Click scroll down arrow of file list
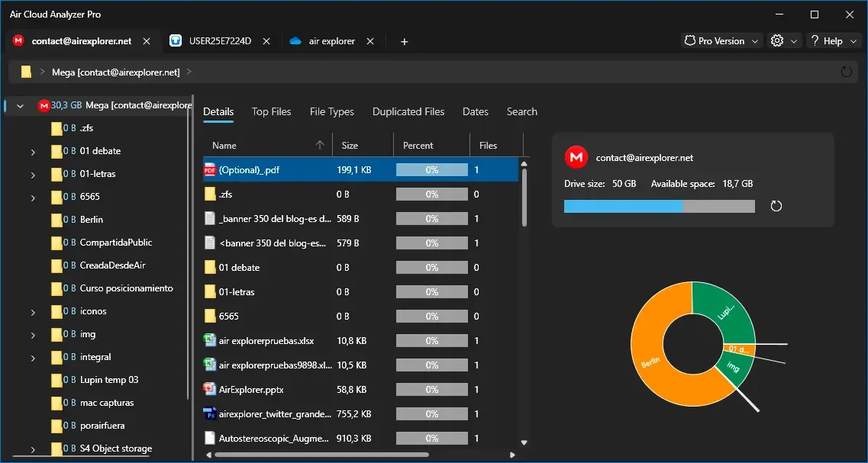Screen dimensions: 868x463 pos(524,442)
